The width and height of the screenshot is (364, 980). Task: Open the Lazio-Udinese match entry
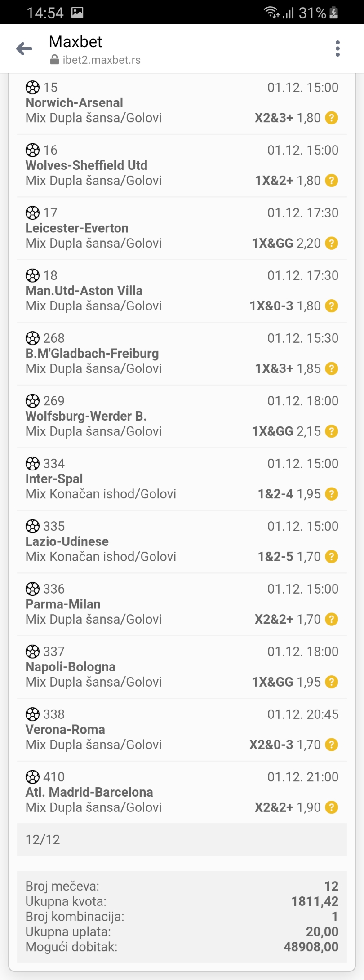182,542
